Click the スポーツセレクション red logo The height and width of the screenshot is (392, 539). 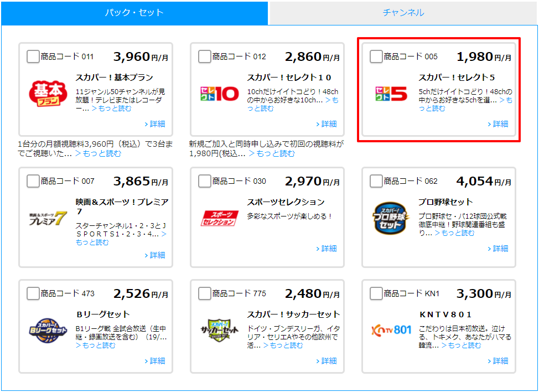[219, 218]
